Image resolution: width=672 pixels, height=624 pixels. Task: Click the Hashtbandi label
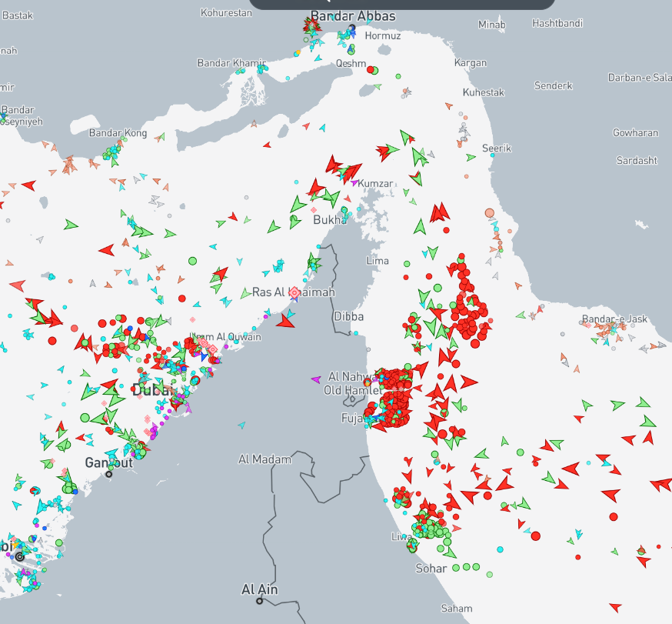[x=557, y=23]
